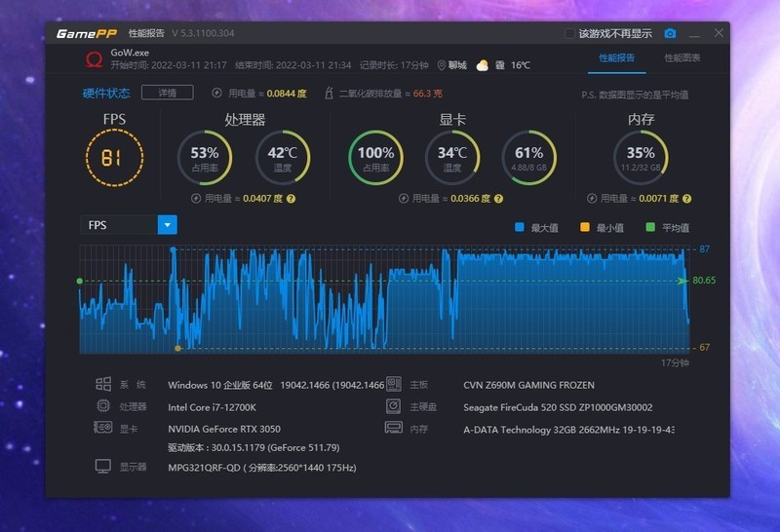Toggle the blue 最大值 legend box
The height and width of the screenshot is (532, 780).
coord(520,227)
